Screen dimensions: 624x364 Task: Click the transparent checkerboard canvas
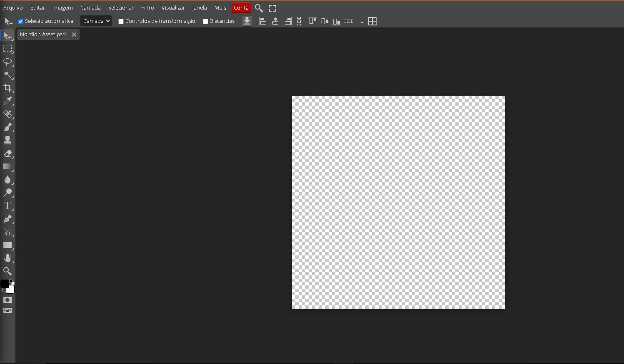tap(399, 202)
